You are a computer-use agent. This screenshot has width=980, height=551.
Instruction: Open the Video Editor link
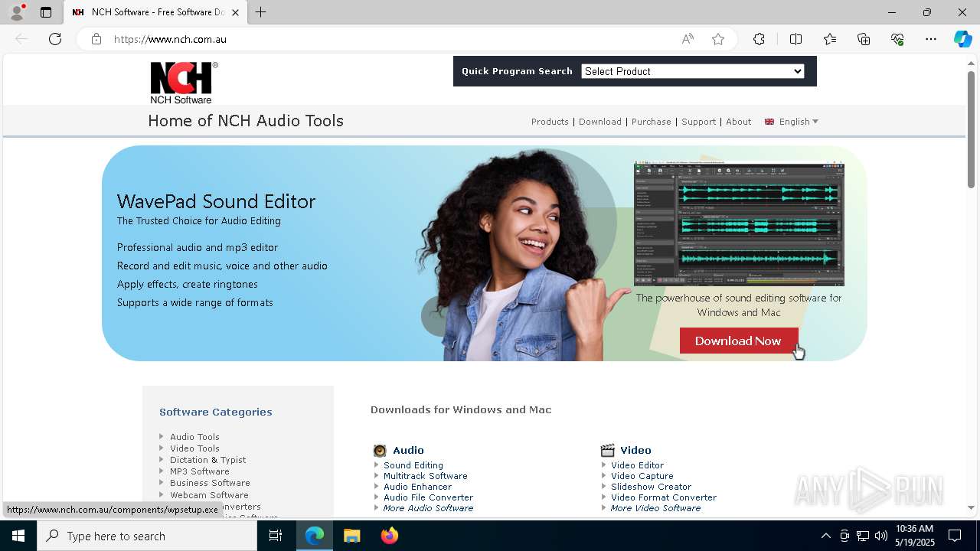click(637, 465)
